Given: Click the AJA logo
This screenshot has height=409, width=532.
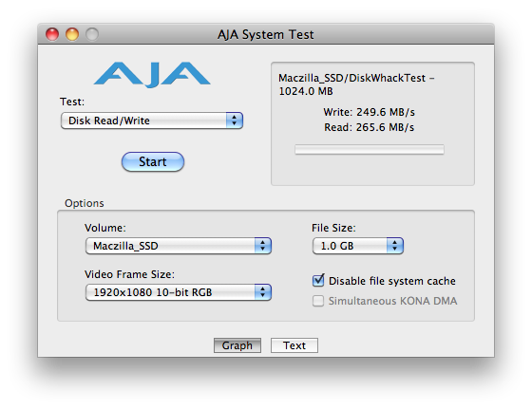Looking at the screenshot, I should tap(152, 75).
